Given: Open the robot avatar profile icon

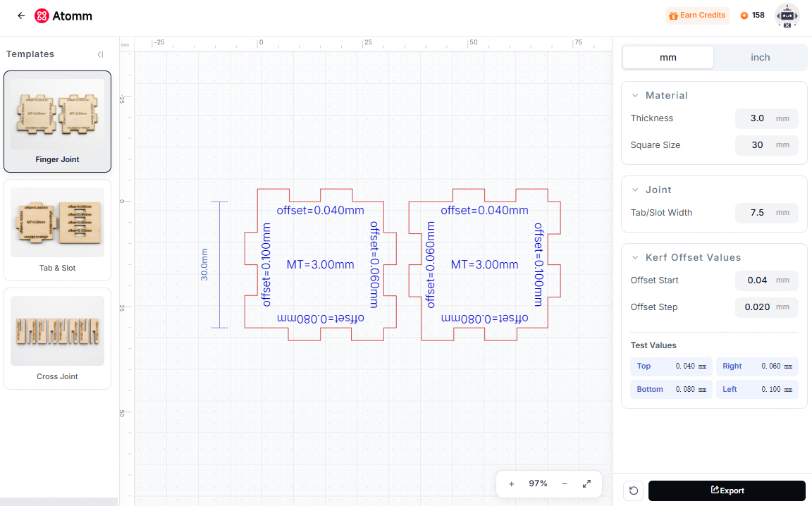Looking at the screenshot, I should [787, 16].
